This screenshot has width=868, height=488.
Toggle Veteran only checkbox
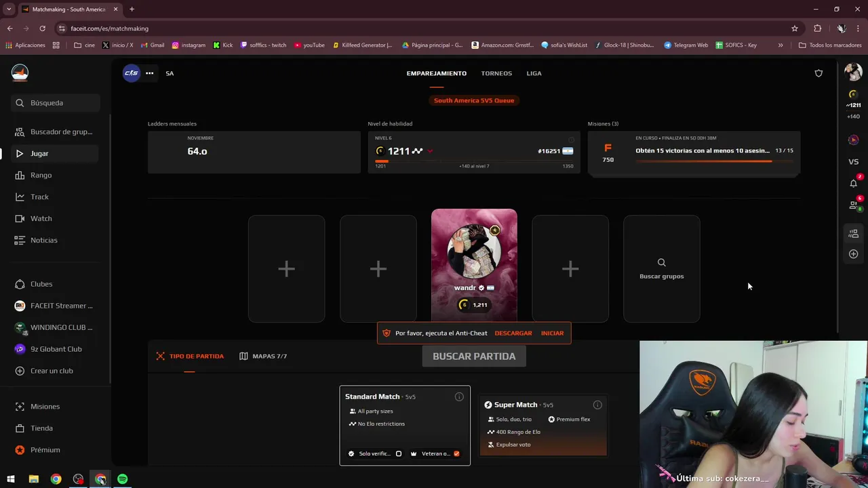[456, 453]
